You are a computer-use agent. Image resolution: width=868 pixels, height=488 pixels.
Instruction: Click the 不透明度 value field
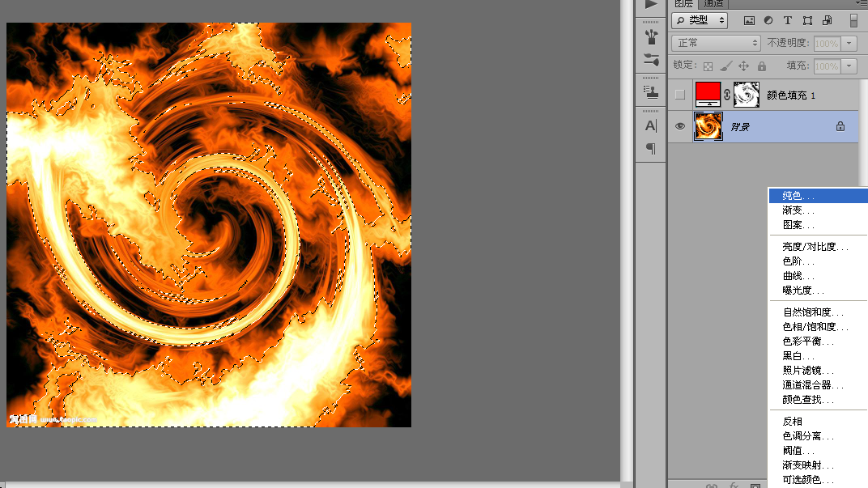[827, 43]
